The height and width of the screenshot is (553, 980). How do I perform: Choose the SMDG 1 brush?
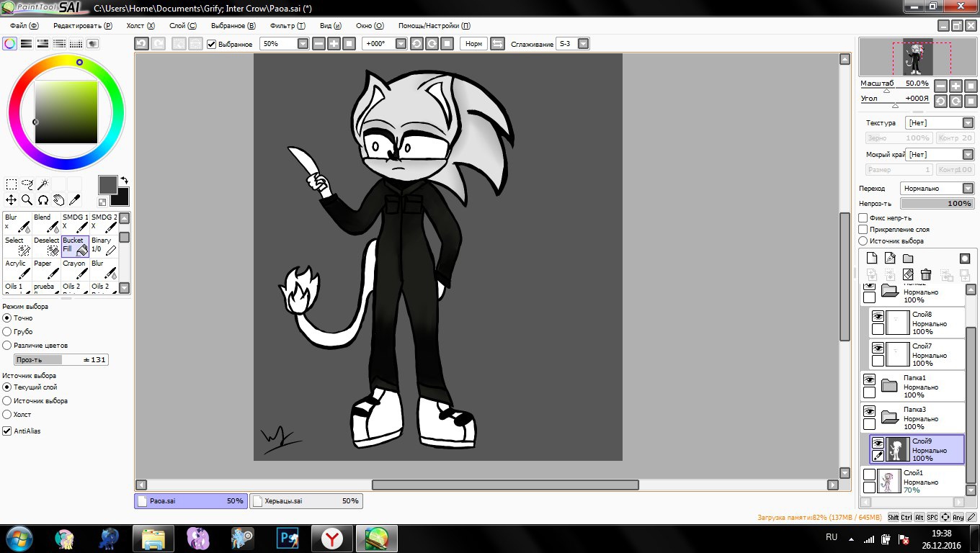point(75,223)
